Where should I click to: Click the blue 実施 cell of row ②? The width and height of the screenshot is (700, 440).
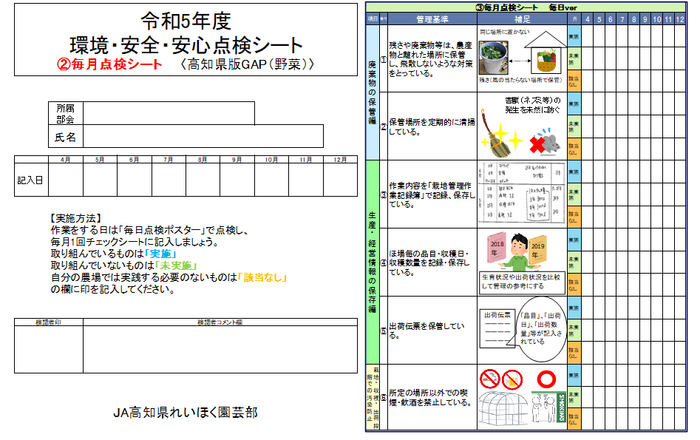[574, 104]
